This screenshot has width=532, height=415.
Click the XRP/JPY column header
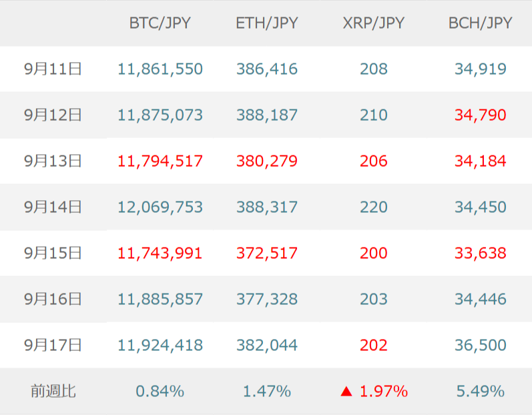[374, 23]
